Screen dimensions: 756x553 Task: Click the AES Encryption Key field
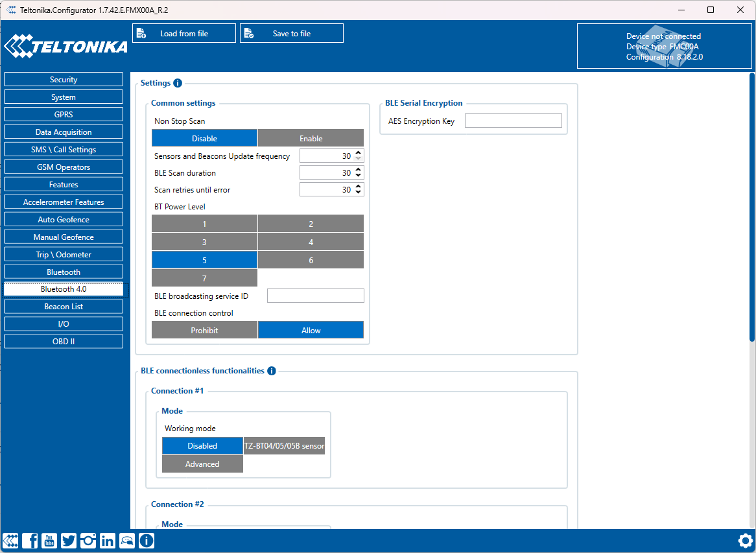[514, 121]
